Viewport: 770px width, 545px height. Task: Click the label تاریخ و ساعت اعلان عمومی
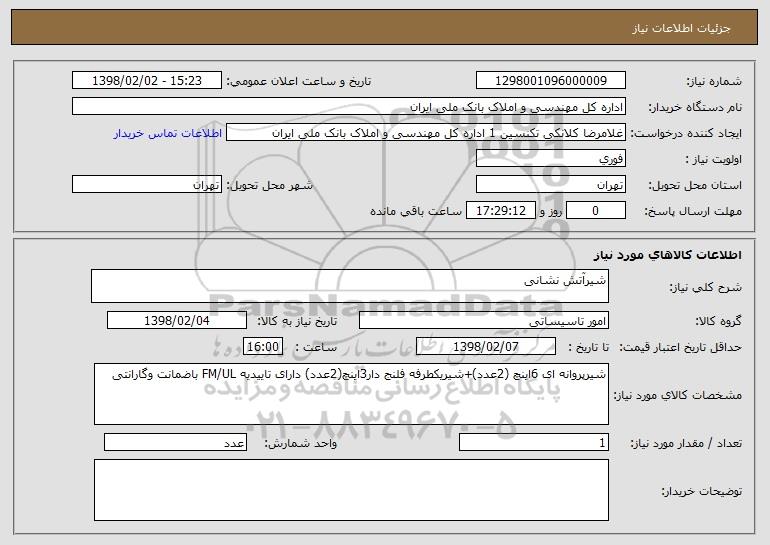(299, 82)
